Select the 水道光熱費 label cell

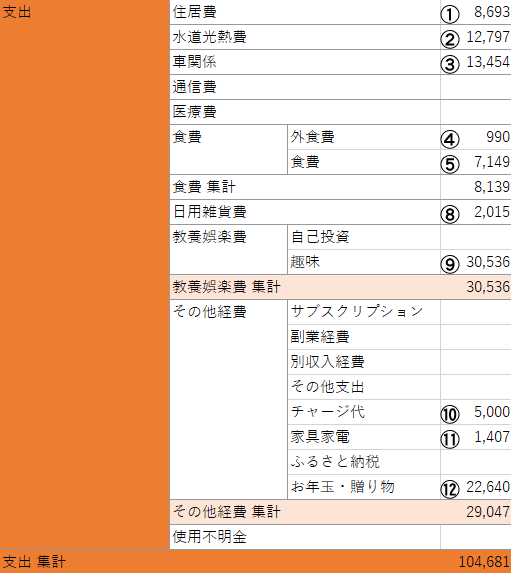click(305, 37)
